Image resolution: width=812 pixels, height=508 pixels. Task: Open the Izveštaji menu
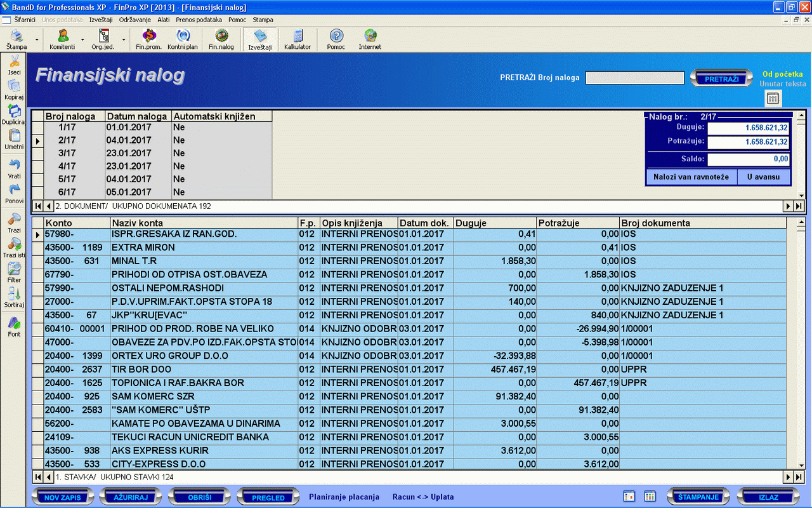click(101, 20)
